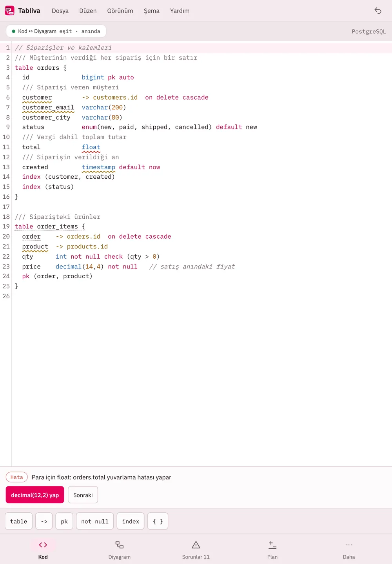The image size is (392, 564).
Task: Open the Daha more-options dots
Action: tap(349, 545)
